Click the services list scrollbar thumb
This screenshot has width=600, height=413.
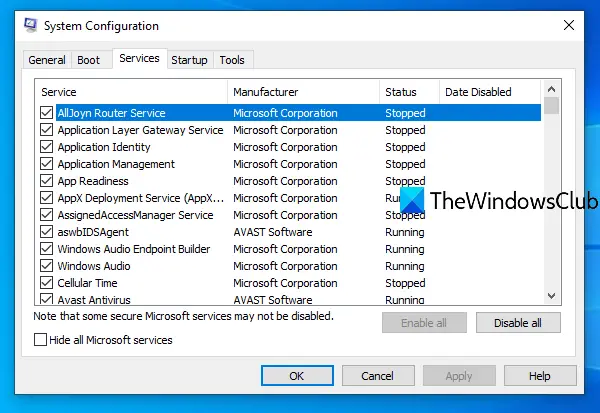(551, 106)
